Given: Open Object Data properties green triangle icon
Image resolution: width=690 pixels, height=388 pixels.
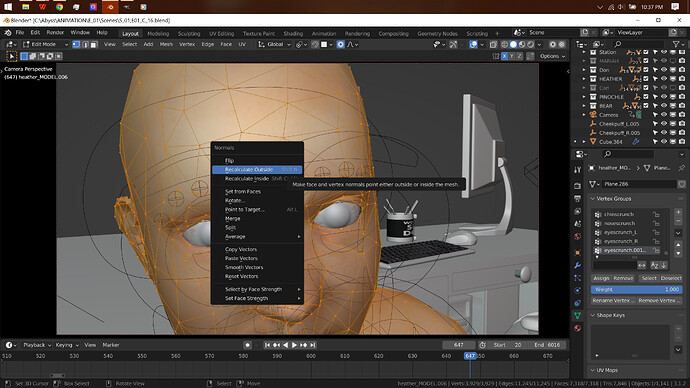Looking at the screenshot, I should tap(577, 315).
